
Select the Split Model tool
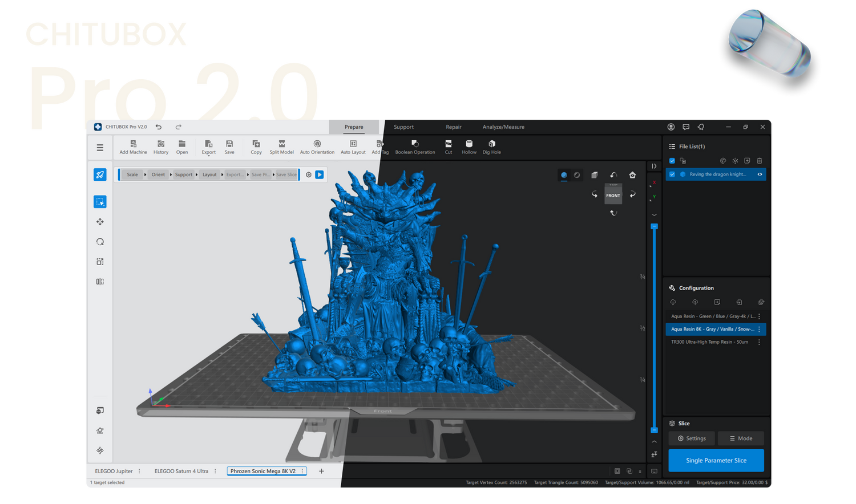pyautogui.click(x=281, y=147)
